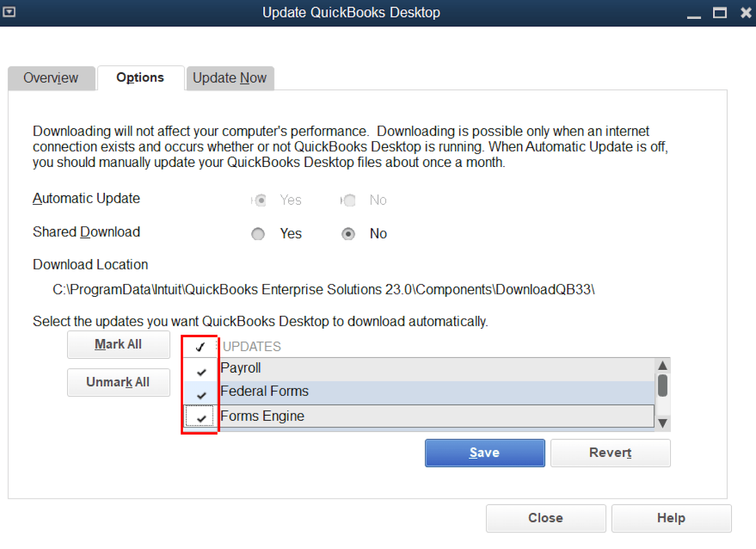Image resolution: width=756 pixels, height=549 pixels.
Task: Save the update options
Action: point(485,453)
